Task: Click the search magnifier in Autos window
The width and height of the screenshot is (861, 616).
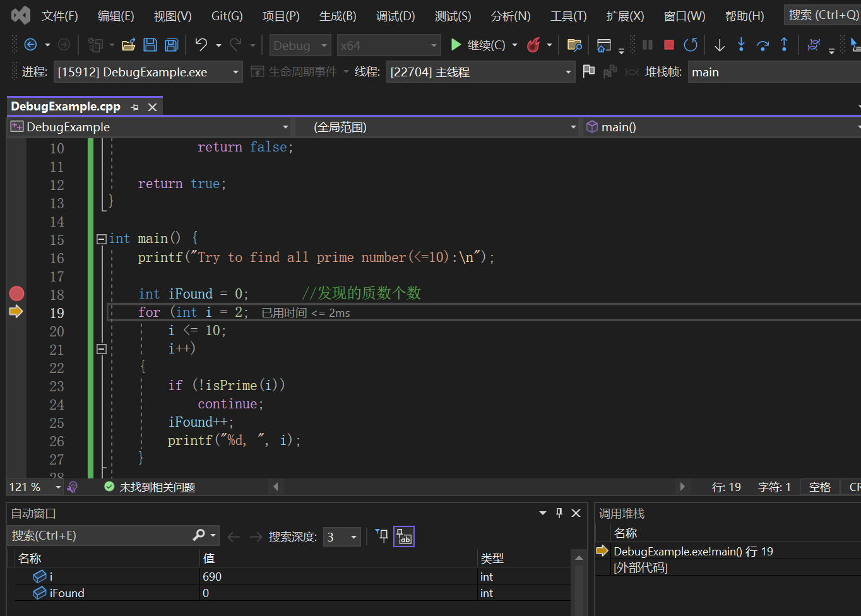Action: click(x=199, y=535)
